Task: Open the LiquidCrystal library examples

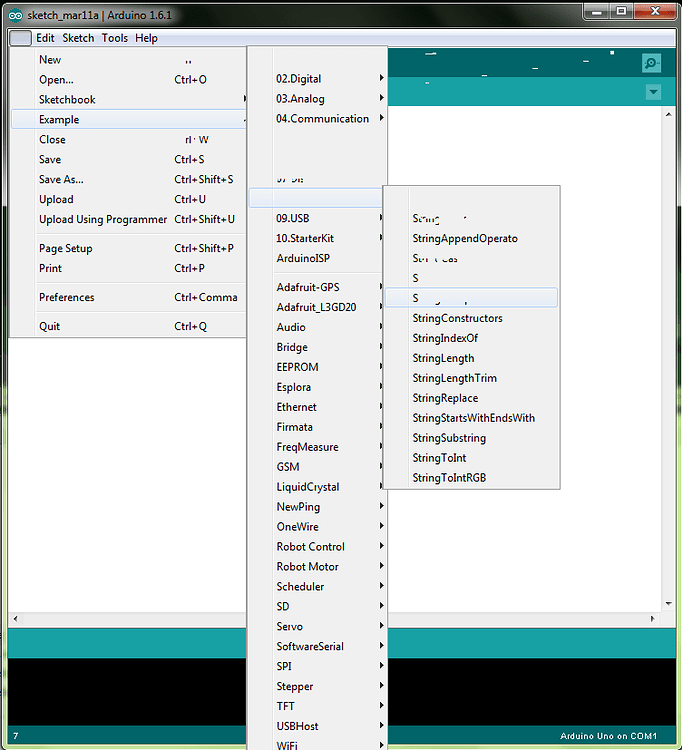Action: click(x=318, y=487)
